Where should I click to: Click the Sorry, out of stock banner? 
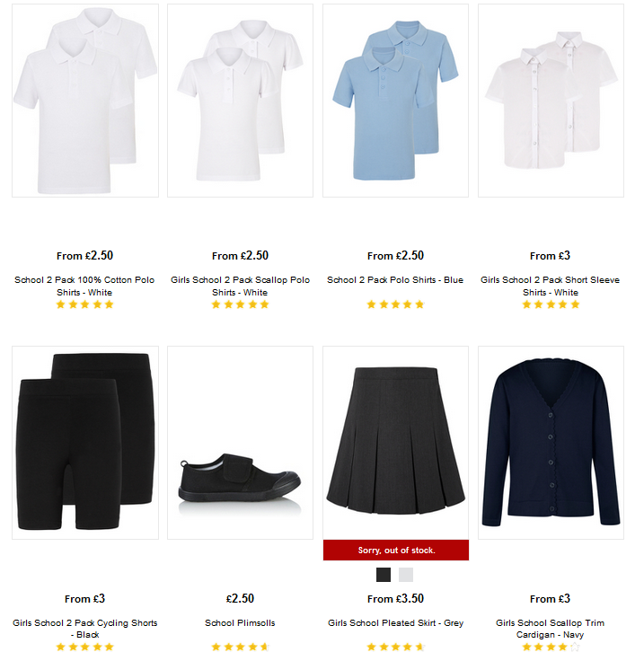(396, 551)
